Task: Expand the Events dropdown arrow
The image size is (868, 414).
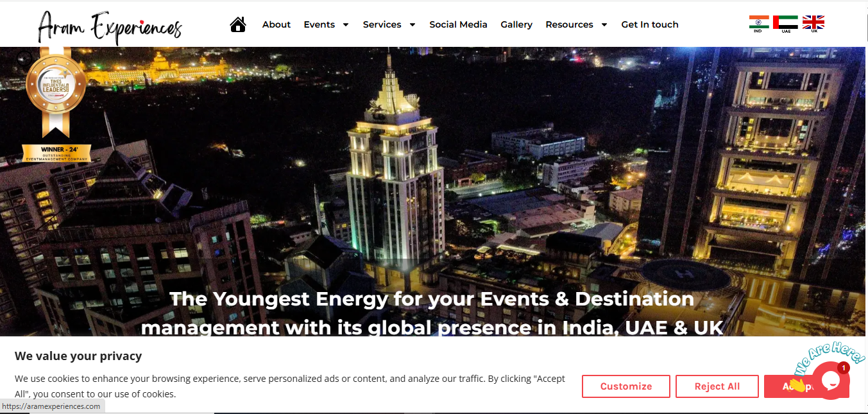Action: tap(346, 25)
